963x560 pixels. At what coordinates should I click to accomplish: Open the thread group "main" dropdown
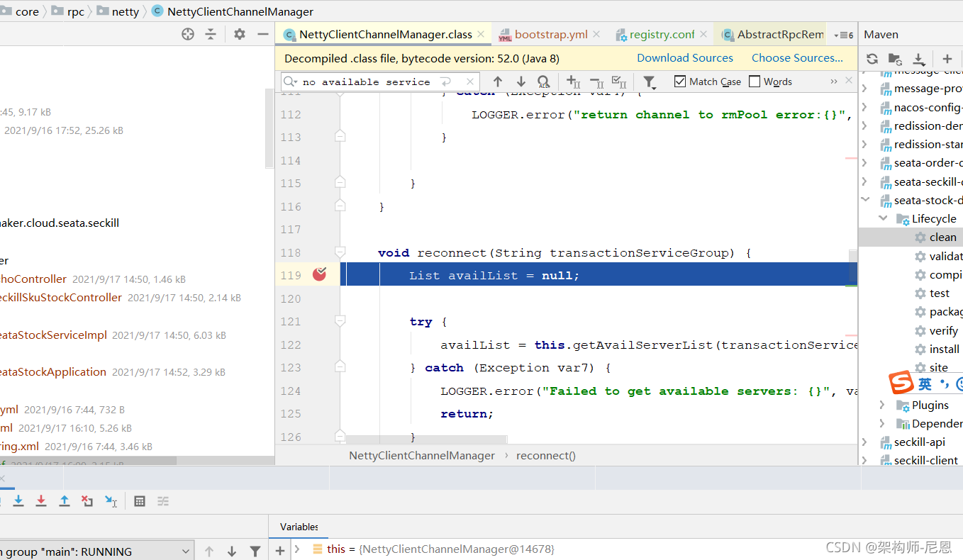(186, 551)
